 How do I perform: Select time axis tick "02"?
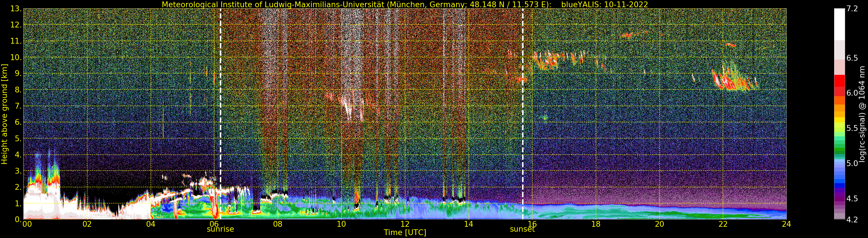[87, 224]
